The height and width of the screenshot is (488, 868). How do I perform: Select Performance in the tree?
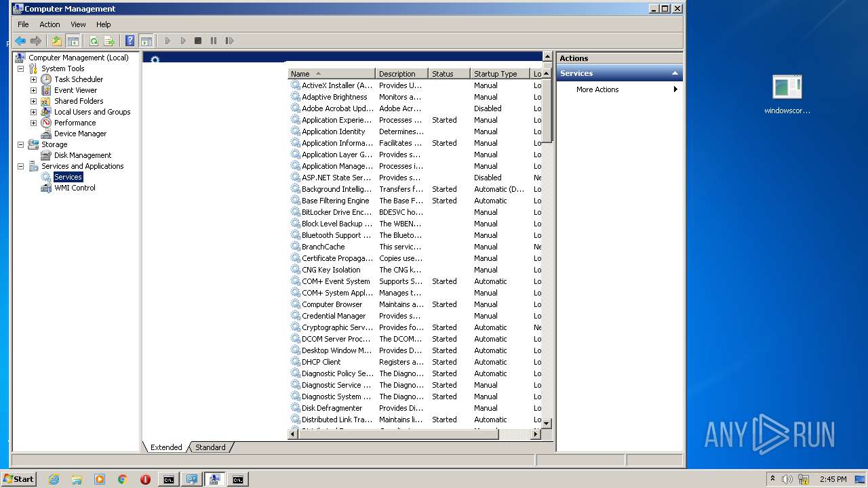pos(75,123)
